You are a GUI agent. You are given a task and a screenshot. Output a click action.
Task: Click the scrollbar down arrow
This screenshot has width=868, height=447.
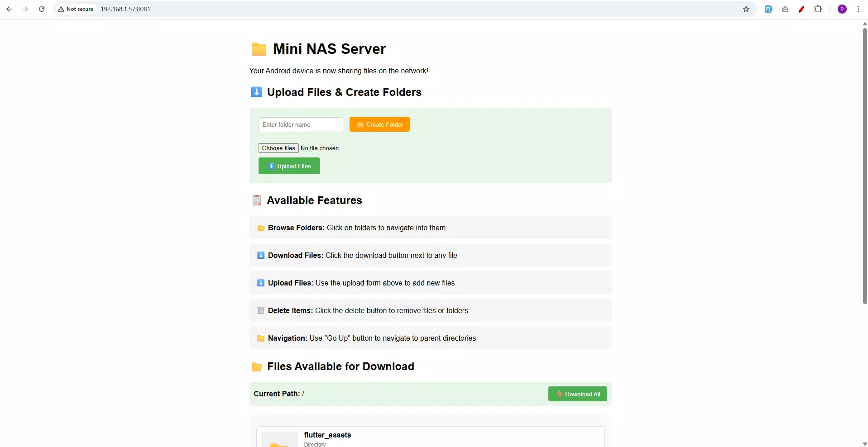(864, 444)
